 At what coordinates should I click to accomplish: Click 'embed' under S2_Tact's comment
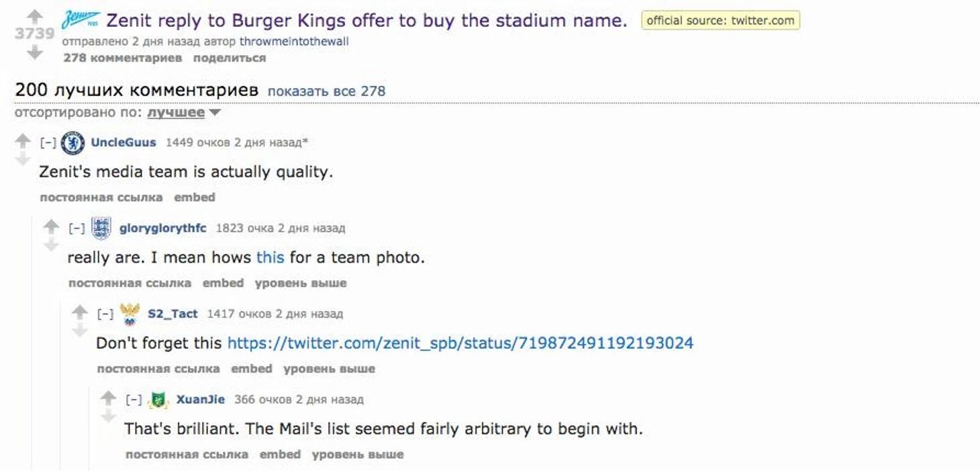pyautogui.click(x=252, y=369)
